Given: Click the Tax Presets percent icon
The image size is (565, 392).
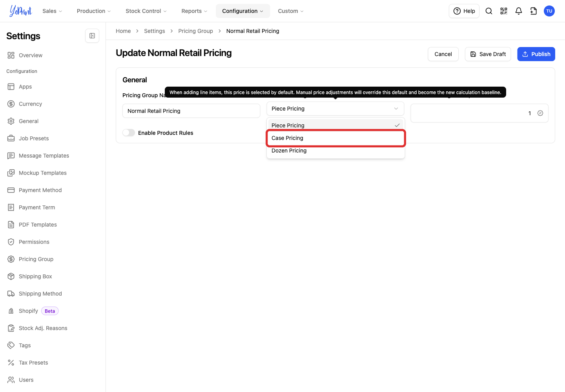Looking at the screenshot, I should [x=11, y=363].
